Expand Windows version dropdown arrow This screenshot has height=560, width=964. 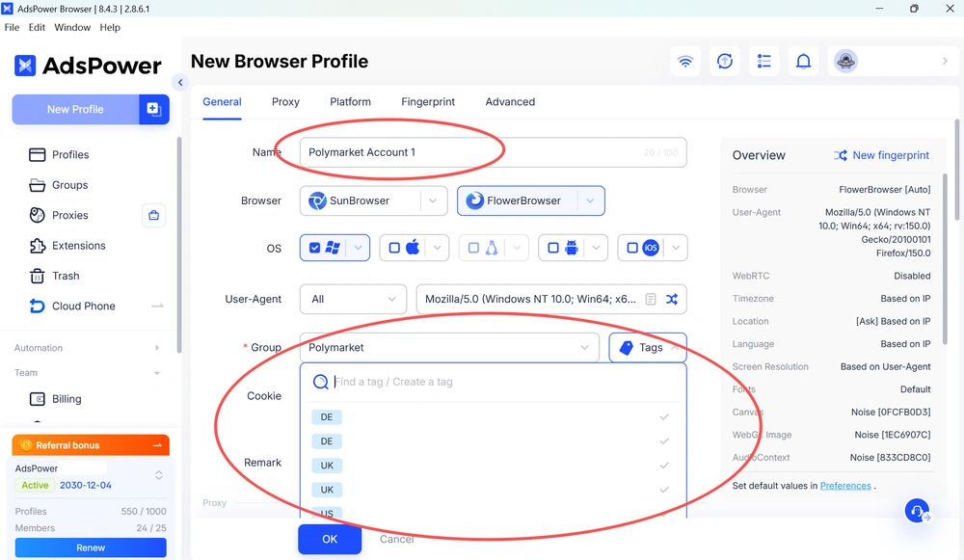(358, 248)
